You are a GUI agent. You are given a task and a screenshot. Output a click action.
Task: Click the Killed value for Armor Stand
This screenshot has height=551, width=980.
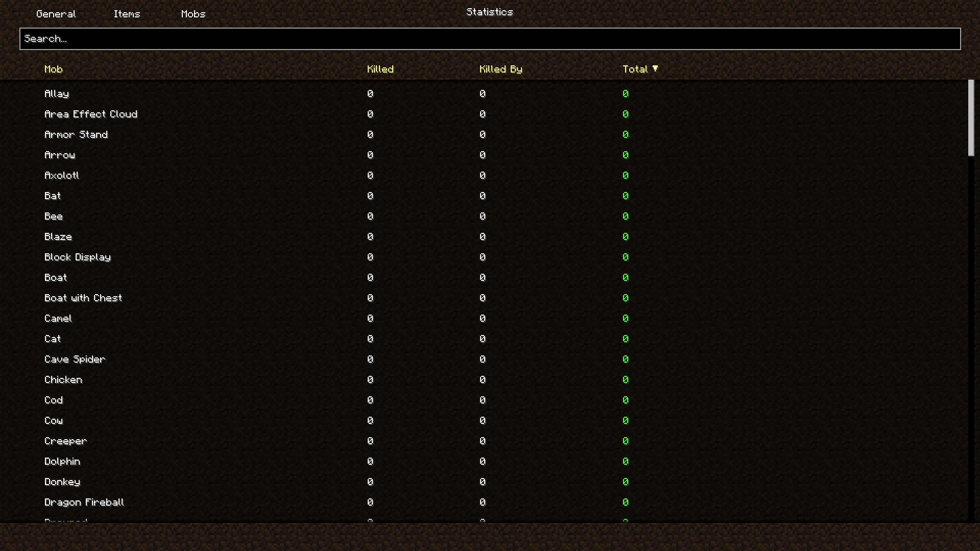370,134
